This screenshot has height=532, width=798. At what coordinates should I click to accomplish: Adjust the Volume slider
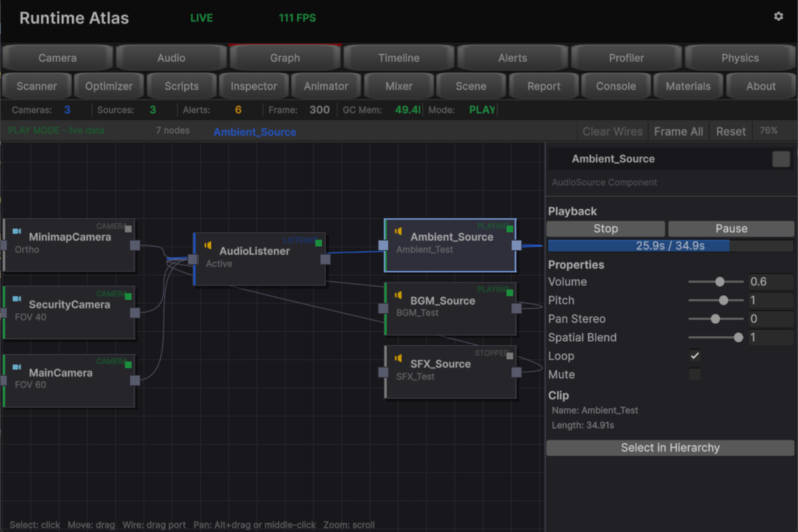pos(716,282)
